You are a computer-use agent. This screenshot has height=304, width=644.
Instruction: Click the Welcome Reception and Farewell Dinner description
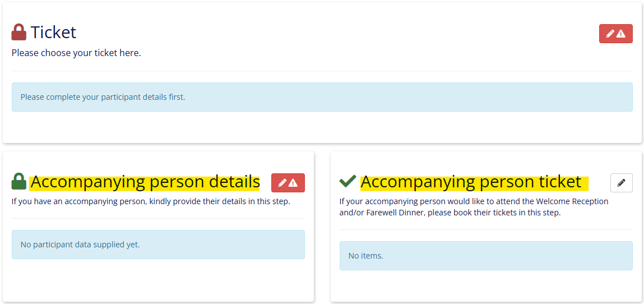[474, 208]
